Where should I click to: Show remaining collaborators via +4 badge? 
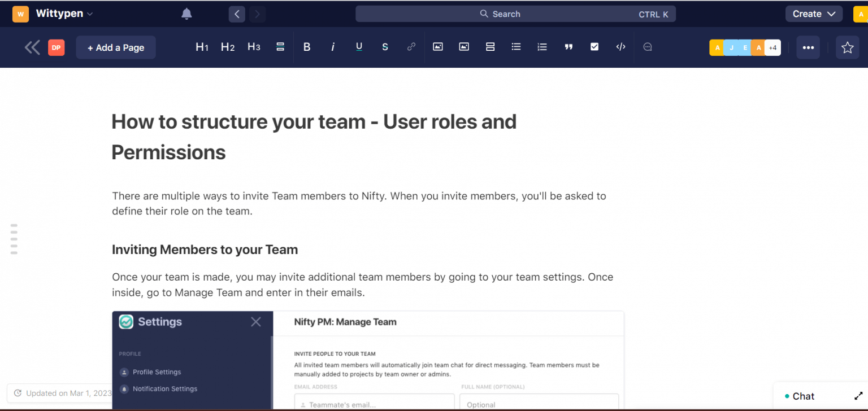tap(772, 47)
